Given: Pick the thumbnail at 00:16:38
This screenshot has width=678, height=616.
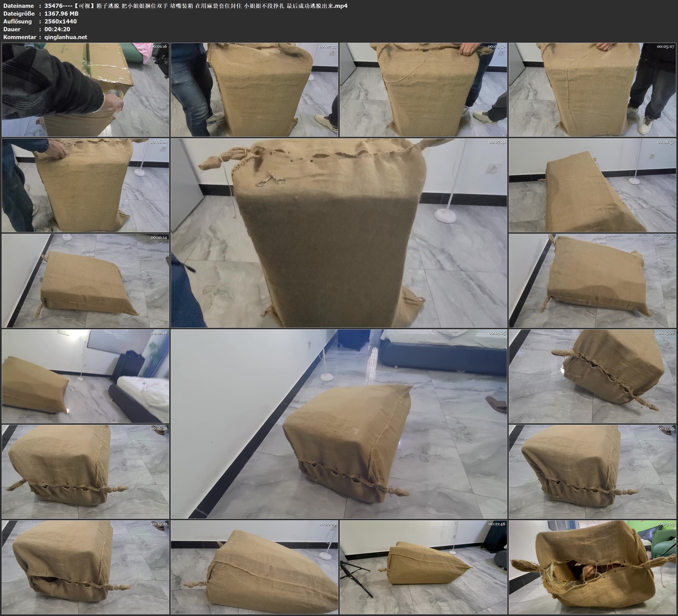Looking at the screenshot, I should pos(85,472).
